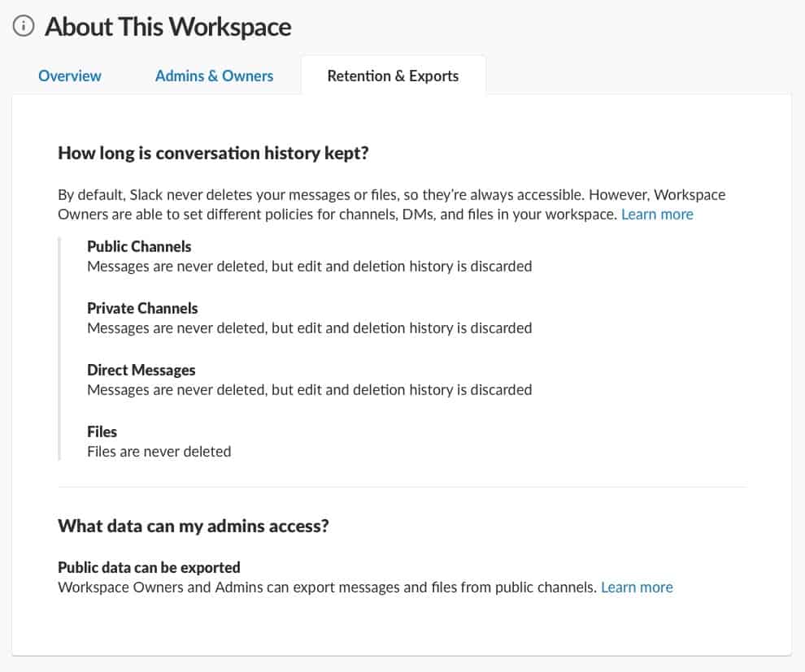Viewport: 805px width, 672px height.
Task: Click 'What data can my admins access?' heading
Action: click(193, 526)
